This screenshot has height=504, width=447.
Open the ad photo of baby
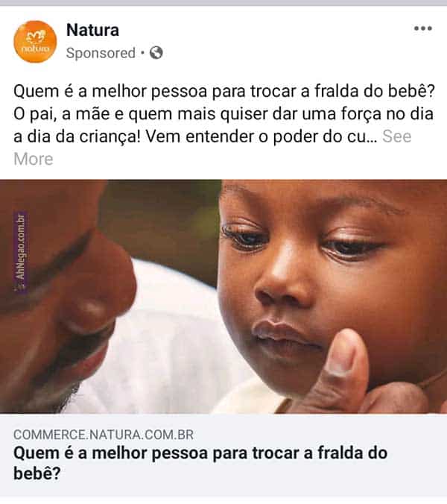pos(223,296)
